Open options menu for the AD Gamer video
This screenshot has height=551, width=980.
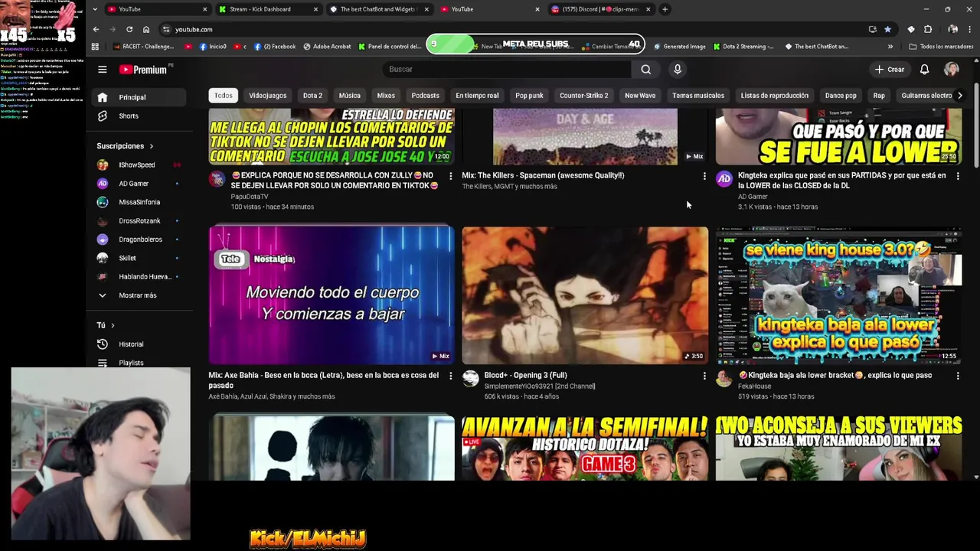(957, 176)
